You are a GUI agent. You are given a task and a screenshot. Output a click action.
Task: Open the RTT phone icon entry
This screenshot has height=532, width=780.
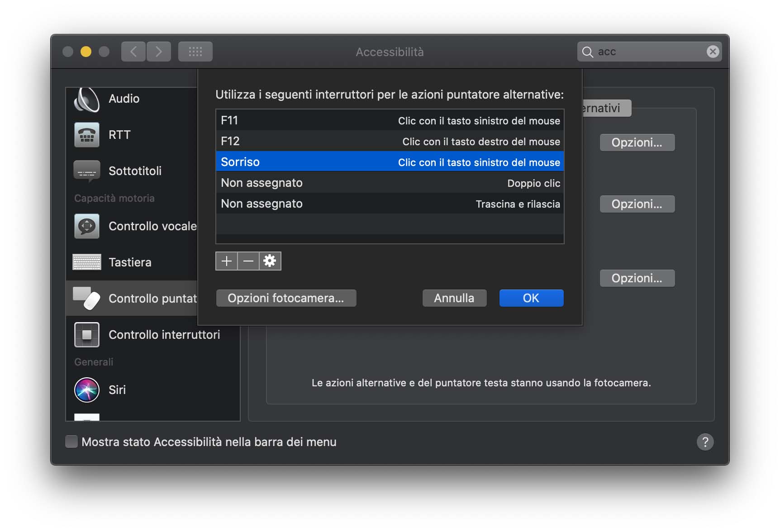coord(87,135)
